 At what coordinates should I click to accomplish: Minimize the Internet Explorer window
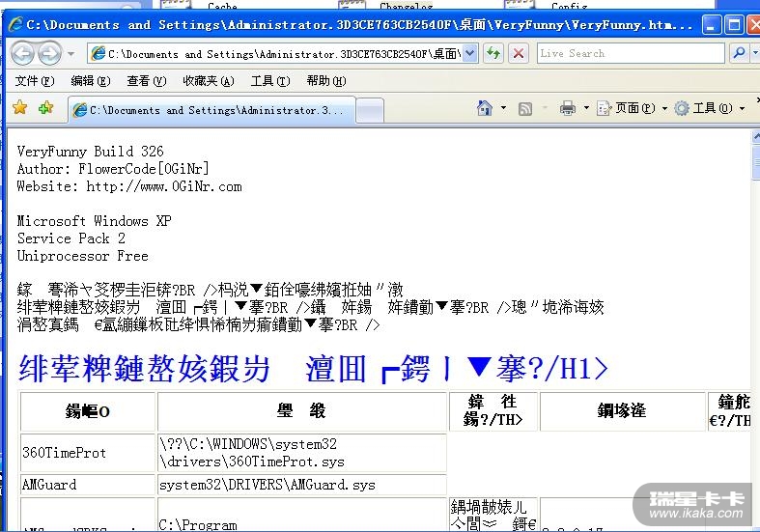[711, 24]
